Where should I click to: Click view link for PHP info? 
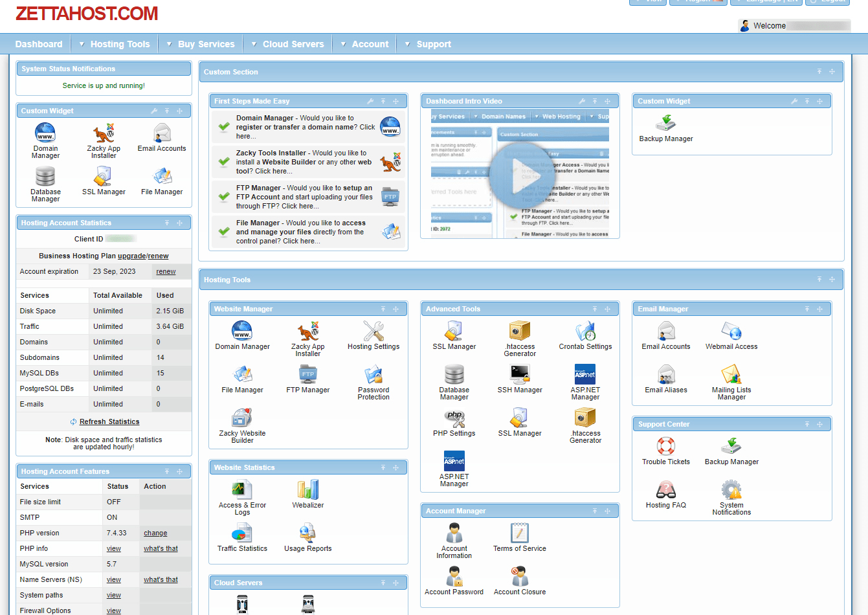tap(114, 549)
